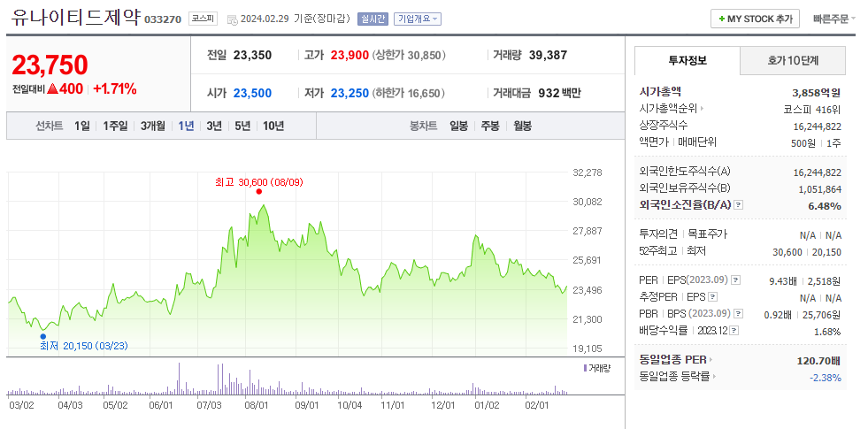Viewport: 868px width, 429px height.
Task: Toggle the 실시간 real-time badge
Action: pos(373,19)
